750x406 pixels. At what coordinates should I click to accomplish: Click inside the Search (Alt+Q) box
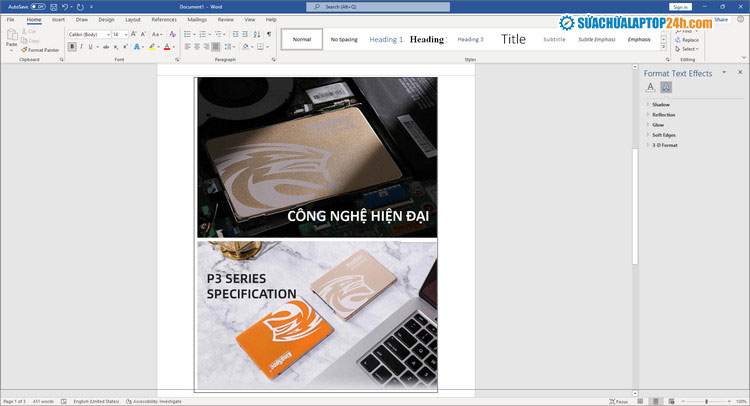(378, 7)
